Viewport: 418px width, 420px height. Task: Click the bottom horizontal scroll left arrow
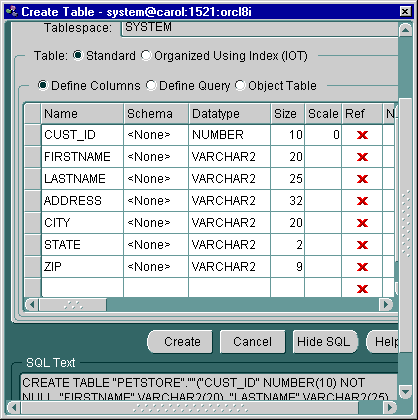14,407
